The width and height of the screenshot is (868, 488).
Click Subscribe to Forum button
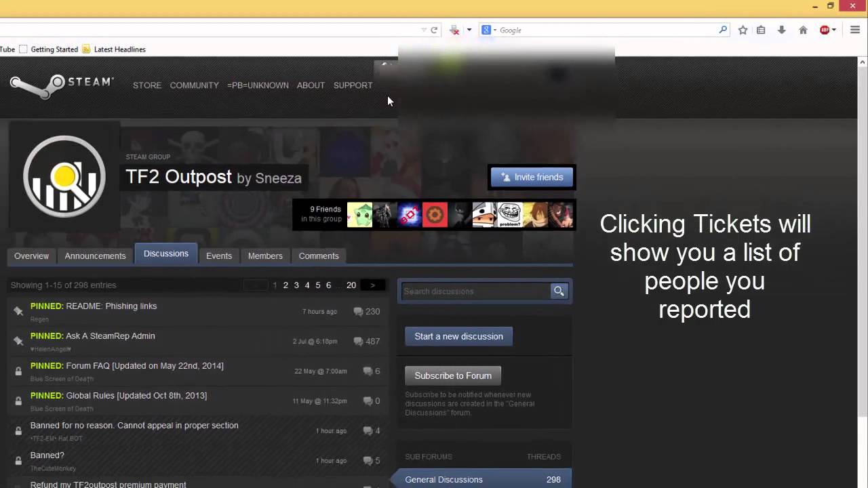[x=453, y=375]
